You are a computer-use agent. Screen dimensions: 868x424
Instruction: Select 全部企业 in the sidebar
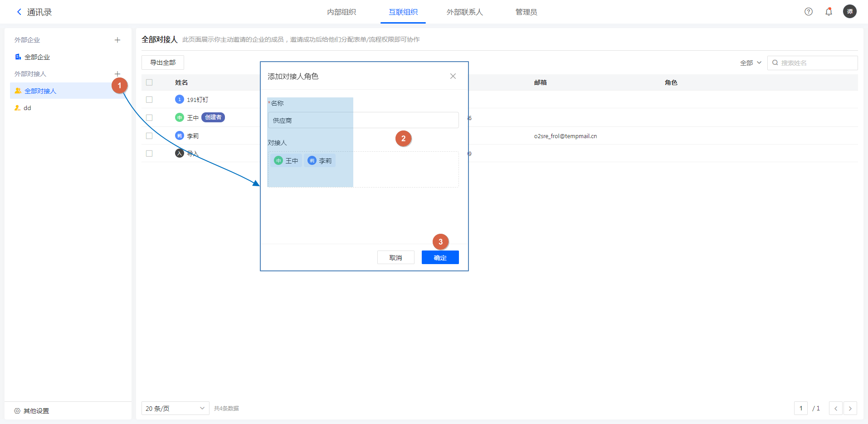click(x=37, y=57)
